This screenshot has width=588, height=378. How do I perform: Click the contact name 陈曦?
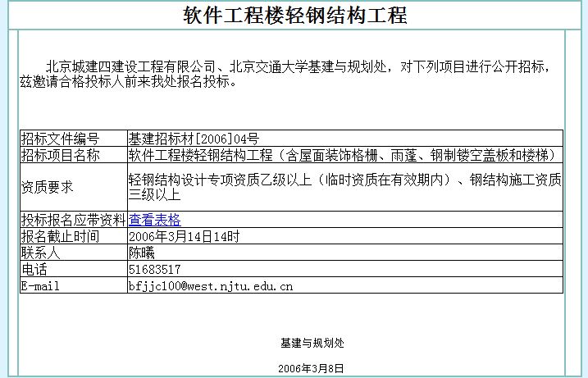[141, 253]
